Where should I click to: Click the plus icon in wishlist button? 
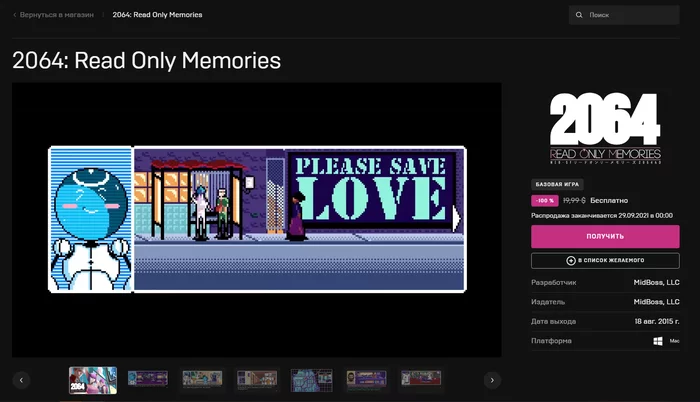571,260
